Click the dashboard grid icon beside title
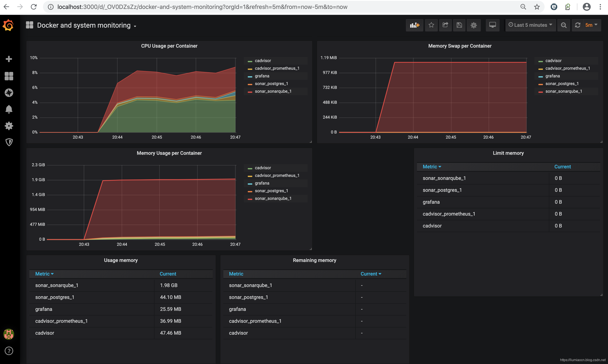This screenshot has height=364, width=608. tap(29, 25)
